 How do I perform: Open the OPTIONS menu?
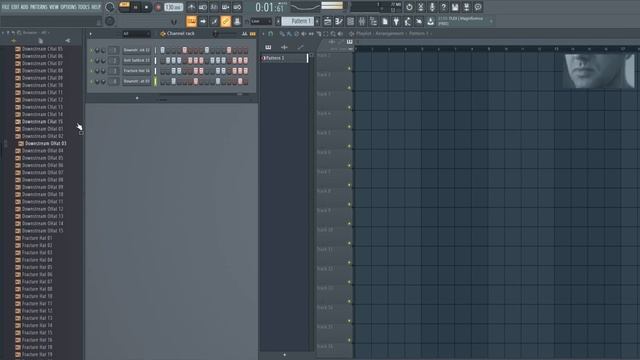(x=68, y=7)
